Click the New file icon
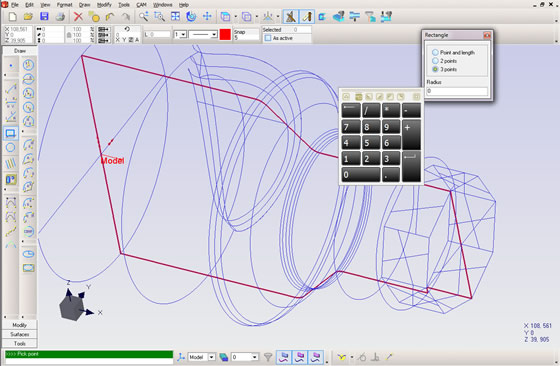The height and width of the screenshot is (366, 560). pyautogui.click(x=12, y=16)
